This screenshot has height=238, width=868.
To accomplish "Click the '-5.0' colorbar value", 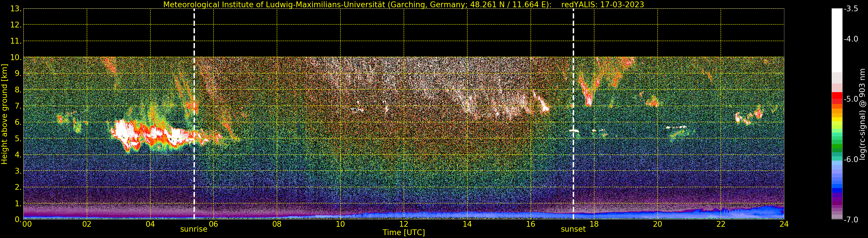I will tap(851, 99).
